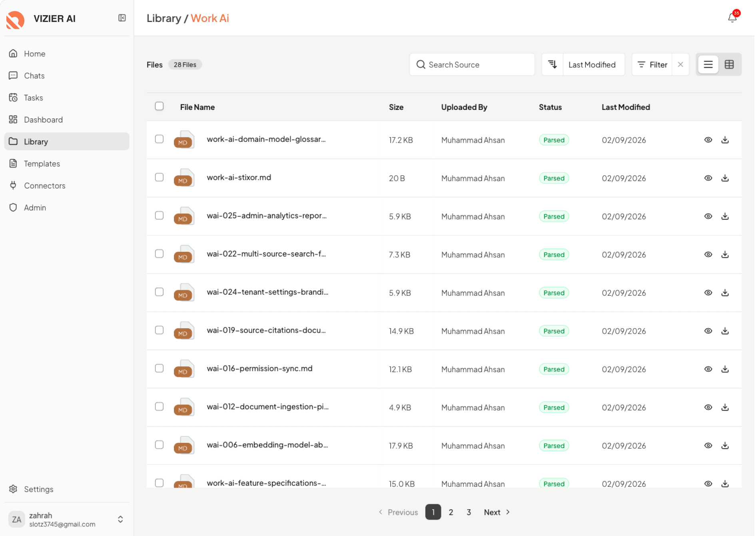Download the wai-019-source-citations file
The image size is (756, 536).
(x=725, y=331)
